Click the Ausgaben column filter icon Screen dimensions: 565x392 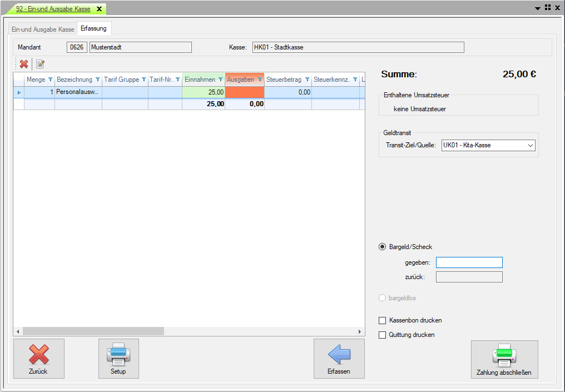pyautogui.click(x=260, y=80)
